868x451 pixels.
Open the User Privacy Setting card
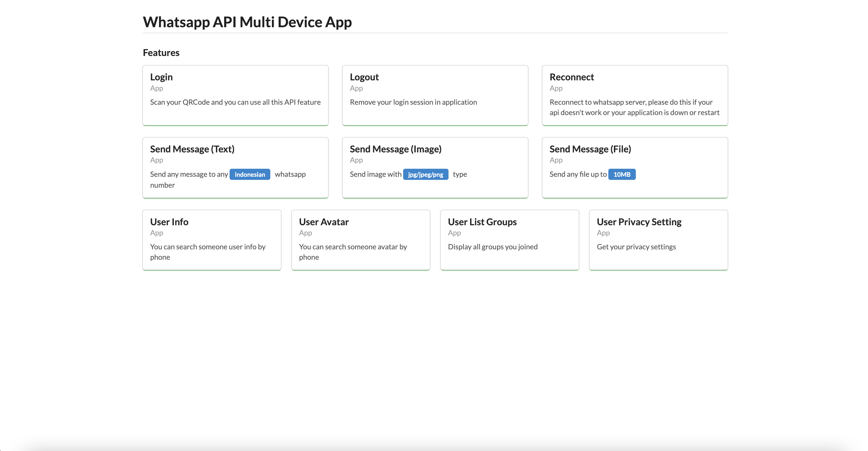click(658, 240)
